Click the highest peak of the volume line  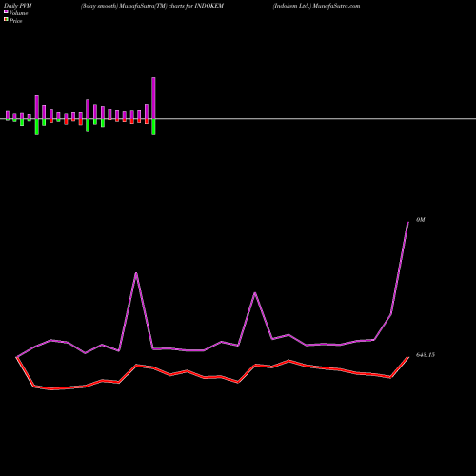(x=408, y=223)
